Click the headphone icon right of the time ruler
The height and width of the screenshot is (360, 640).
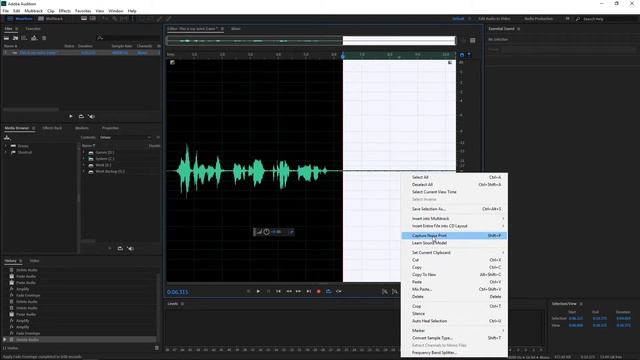click(x=462, y=55)
